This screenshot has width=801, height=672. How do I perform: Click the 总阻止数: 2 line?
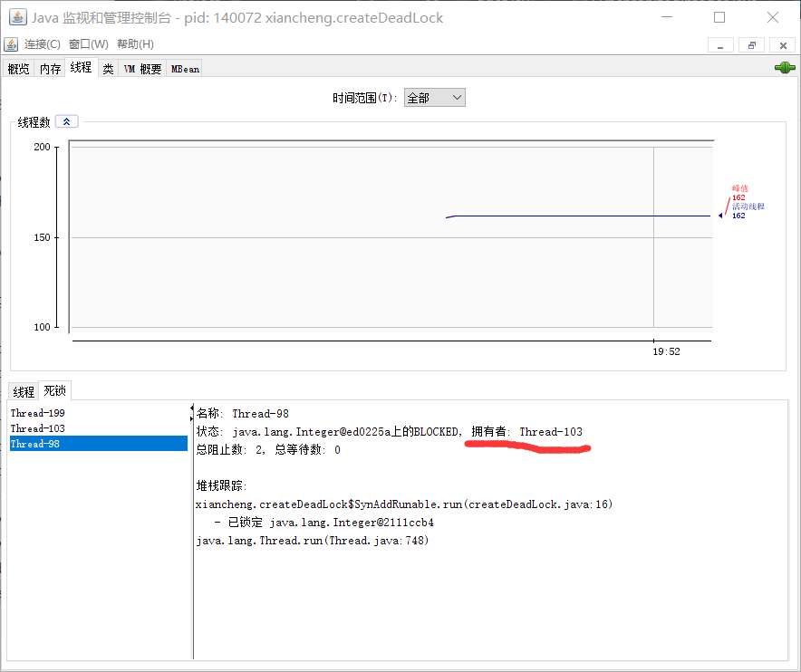click(x=269, y=449)
